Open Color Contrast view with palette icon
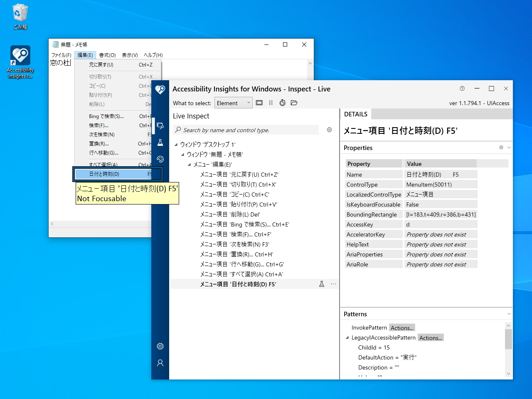 (x=160, y=159)
